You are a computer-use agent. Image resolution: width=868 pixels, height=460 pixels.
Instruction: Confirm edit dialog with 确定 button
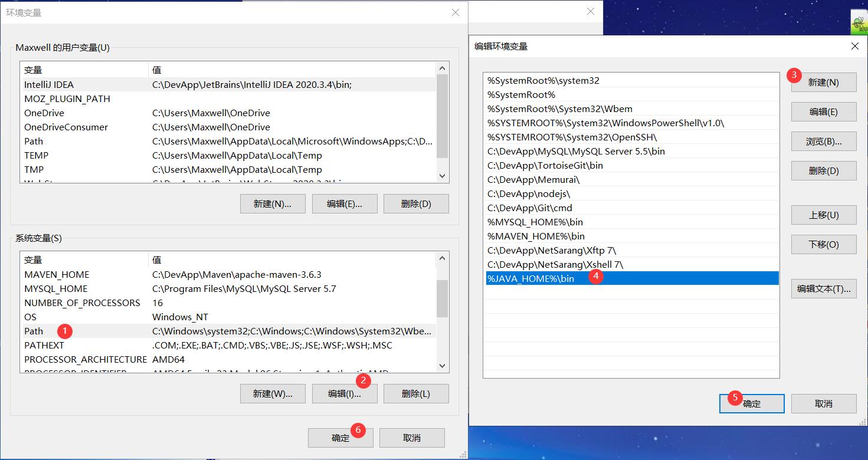click(x=752, y=404)
